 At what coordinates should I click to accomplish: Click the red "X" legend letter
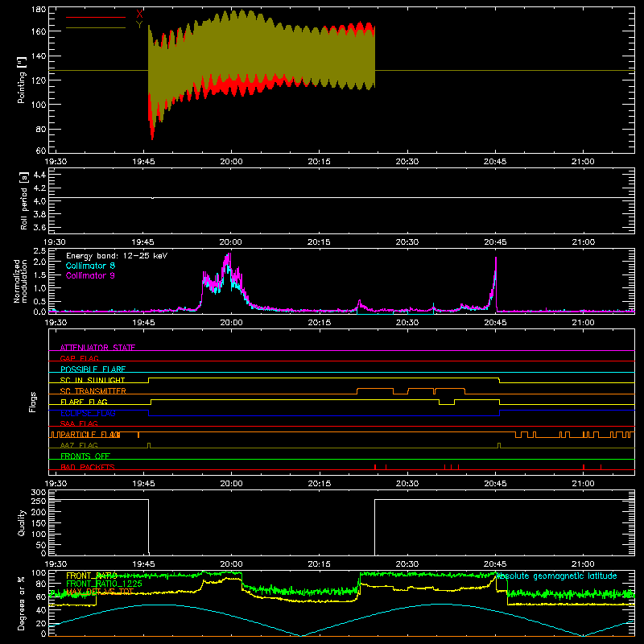(139, 14)
